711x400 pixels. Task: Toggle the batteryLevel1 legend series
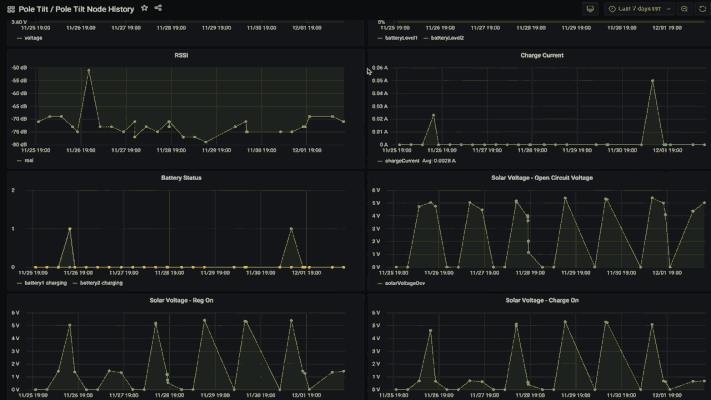point(401,38)
